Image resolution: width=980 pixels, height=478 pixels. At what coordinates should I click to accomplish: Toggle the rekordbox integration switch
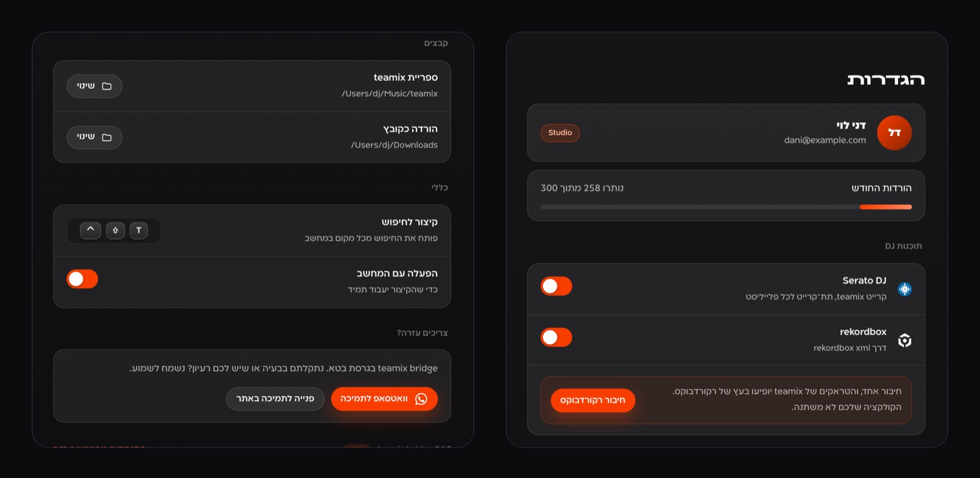(x=556, y=337)
